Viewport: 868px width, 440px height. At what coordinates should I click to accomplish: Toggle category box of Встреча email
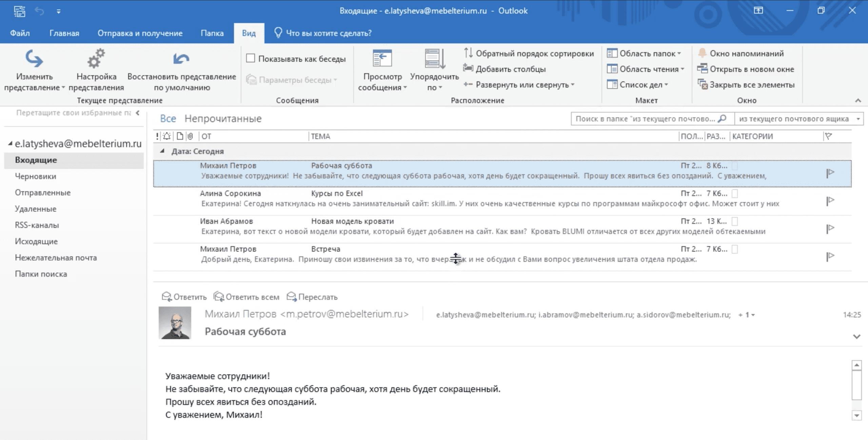coord(735,249)
